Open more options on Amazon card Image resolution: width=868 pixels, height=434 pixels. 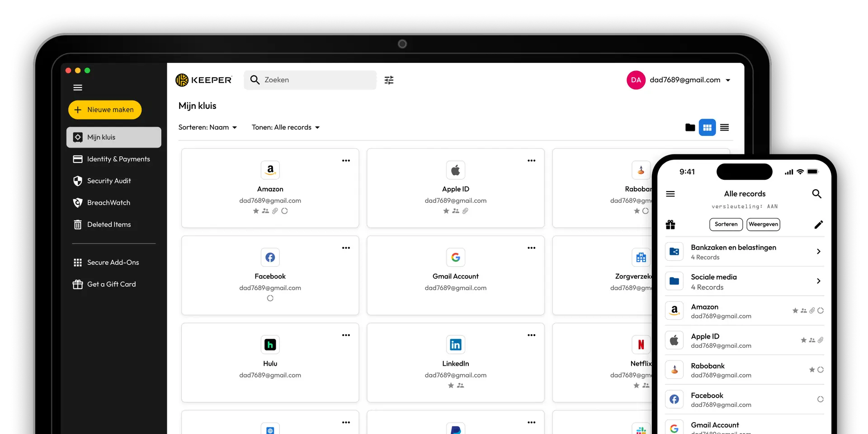346,161
